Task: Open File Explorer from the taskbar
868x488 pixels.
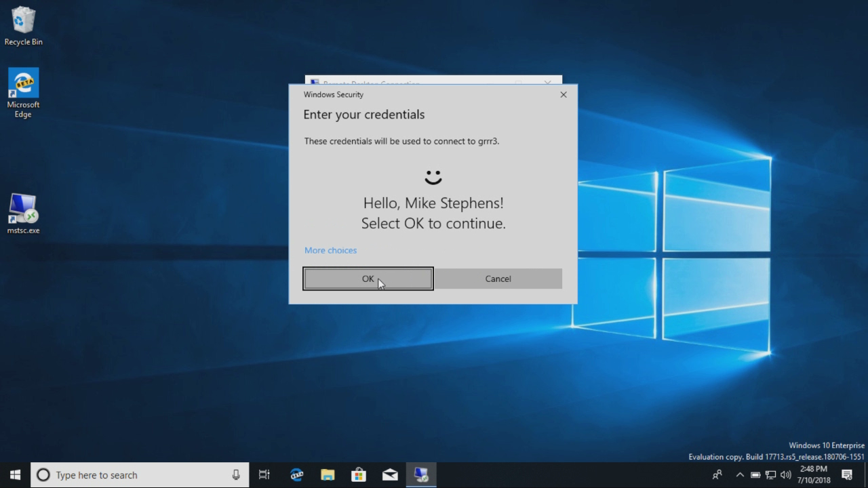Action: (328, 474)
